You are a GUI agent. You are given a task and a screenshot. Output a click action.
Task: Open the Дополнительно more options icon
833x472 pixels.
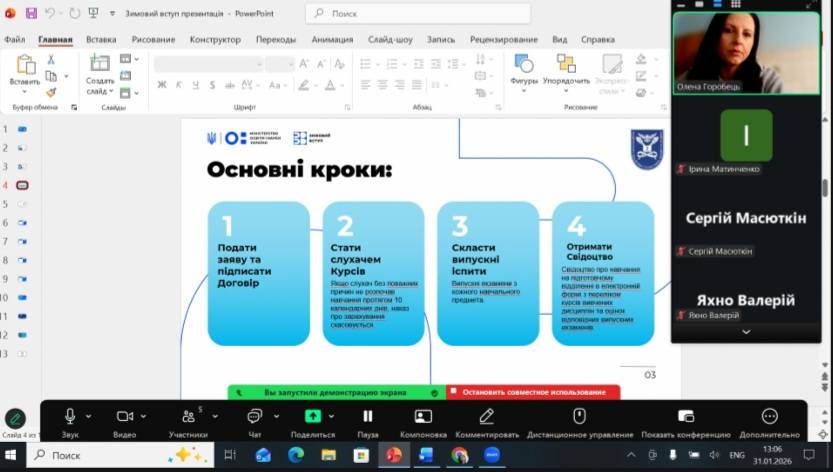point(769,416)
